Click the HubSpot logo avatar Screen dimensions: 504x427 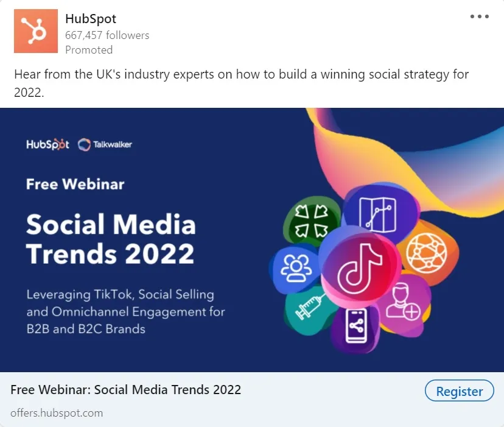(x=36, y=31)
